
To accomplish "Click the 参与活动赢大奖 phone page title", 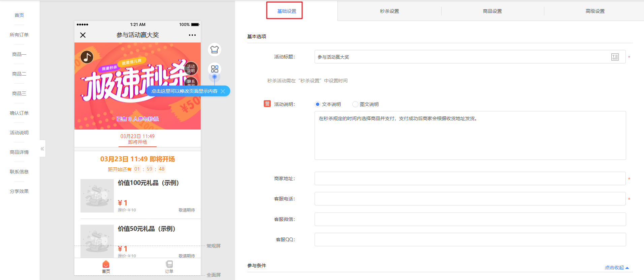I will pyautogui.click(x=137, y=35).
